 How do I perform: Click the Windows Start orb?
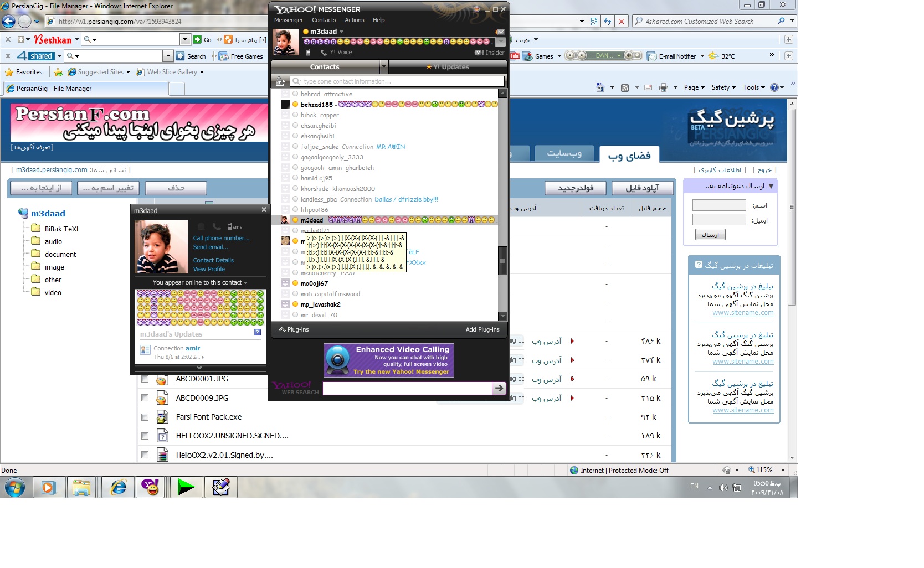(15, 488)
